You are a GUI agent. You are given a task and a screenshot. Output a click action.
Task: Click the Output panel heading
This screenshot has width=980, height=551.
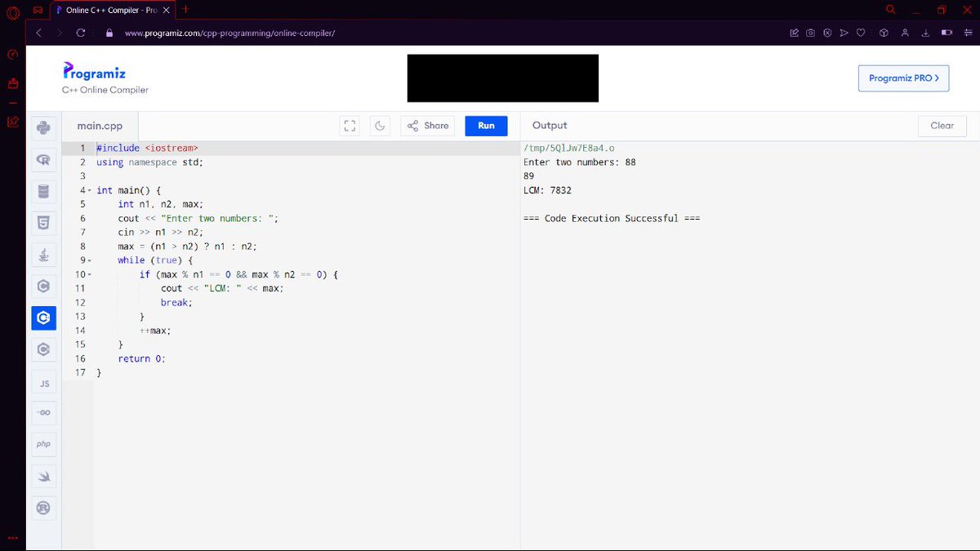click(x=550, y=126)
